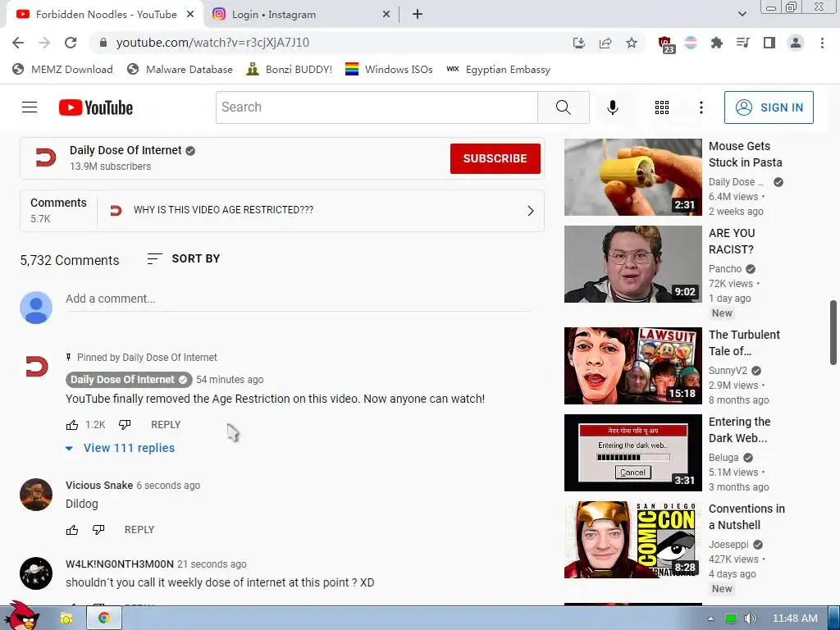Like Vicious Snake's comment
Image resolution: width=840 pixels, height=630 pixels.
point(72,530)
